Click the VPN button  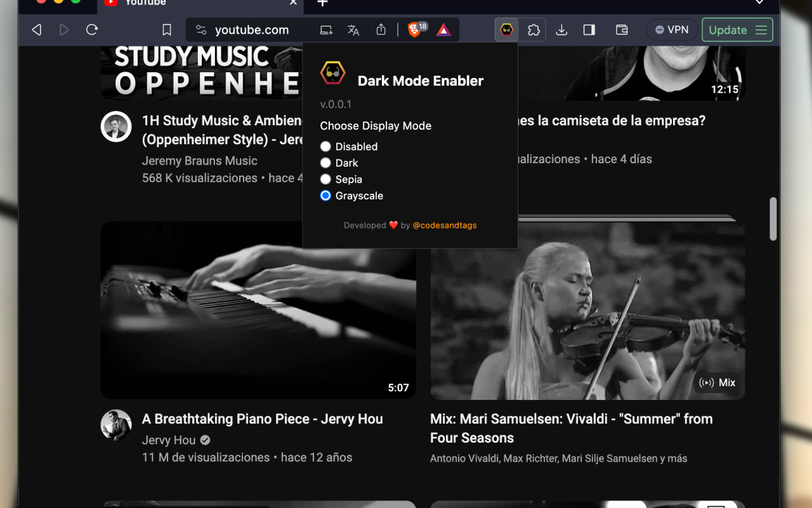672,30
